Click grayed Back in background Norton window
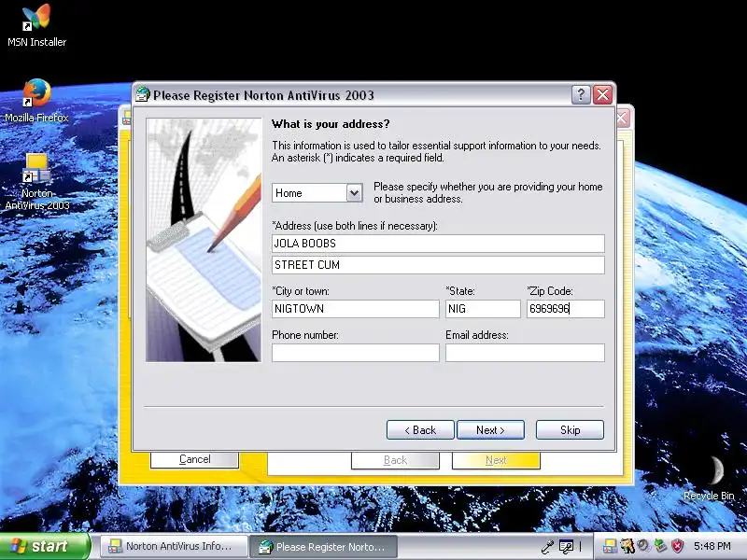 point(395,460)
